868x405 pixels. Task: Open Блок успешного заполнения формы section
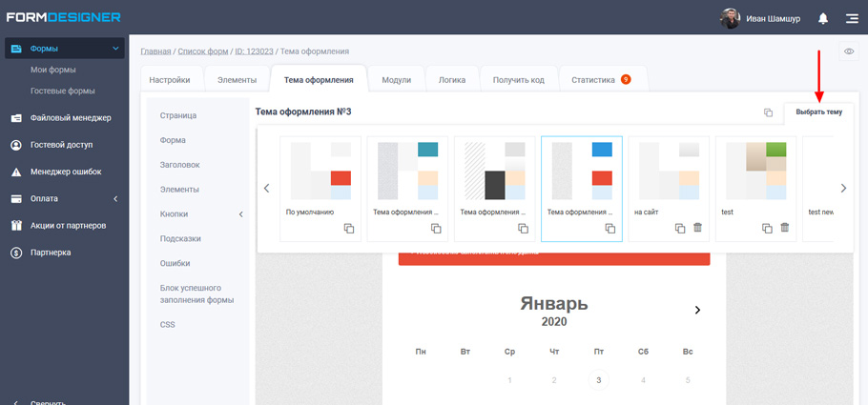tap(196, 294)
